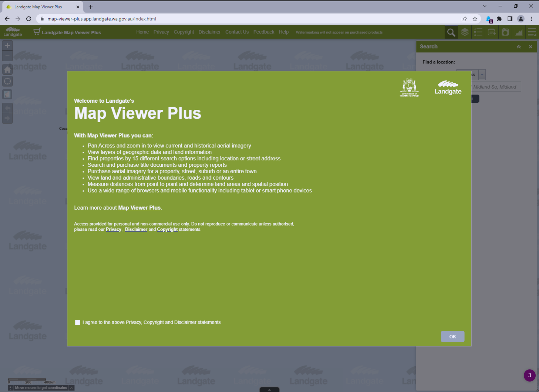The width and height of the screenshot is (539, 392).
Task: Open the overview map thumbnail icon
Action: 7,94
